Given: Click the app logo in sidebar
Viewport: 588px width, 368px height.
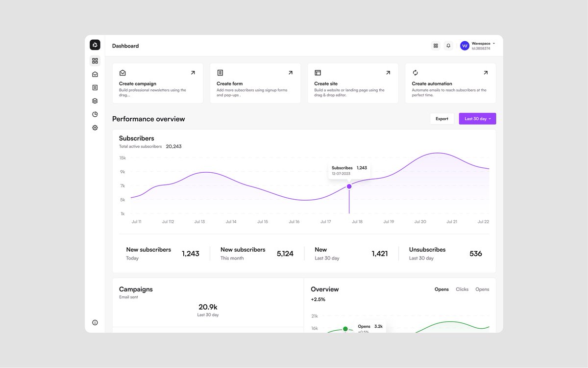Looking at the screenshot, I should [x=95, y=45].
